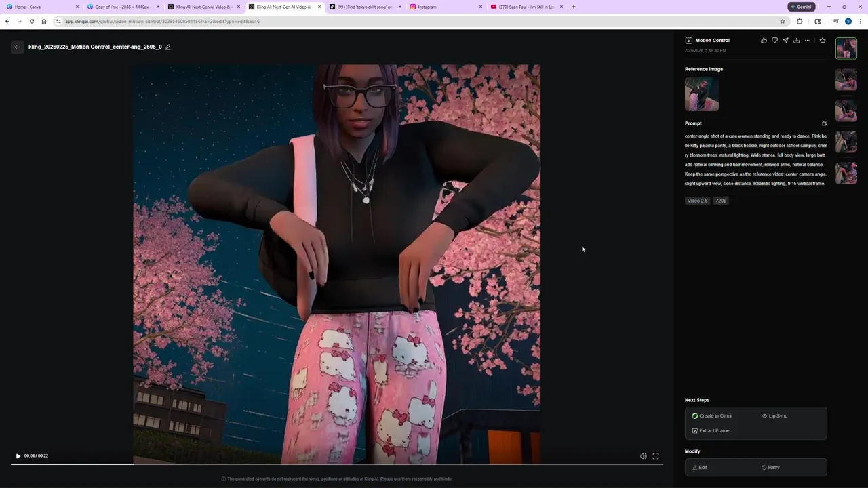Switch to the Copy of /me Canva tab

point(122,7)
